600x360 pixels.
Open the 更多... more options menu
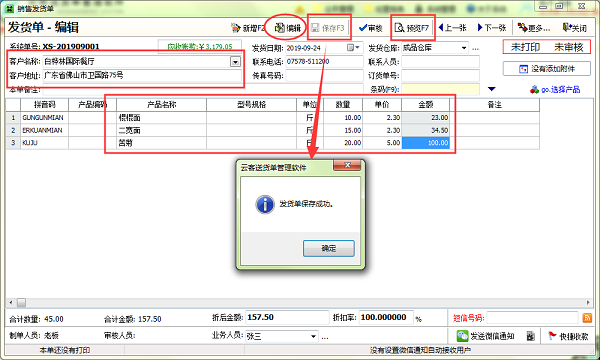point(533,28)
